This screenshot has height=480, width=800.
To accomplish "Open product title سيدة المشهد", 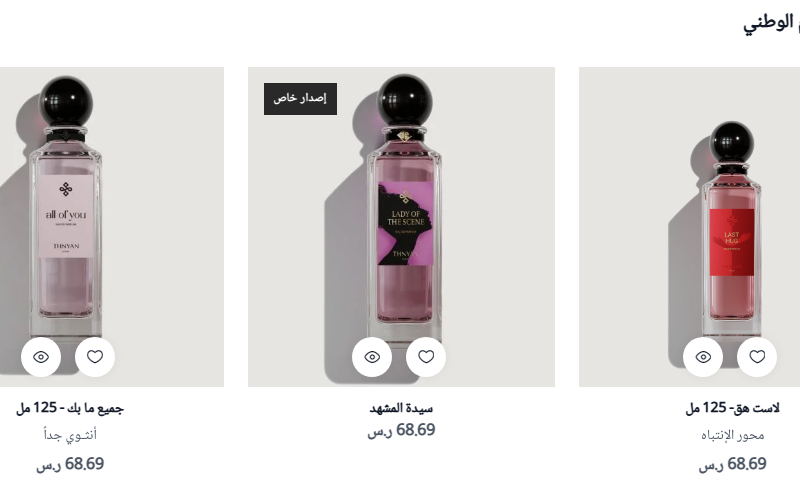I will [401, 408].
